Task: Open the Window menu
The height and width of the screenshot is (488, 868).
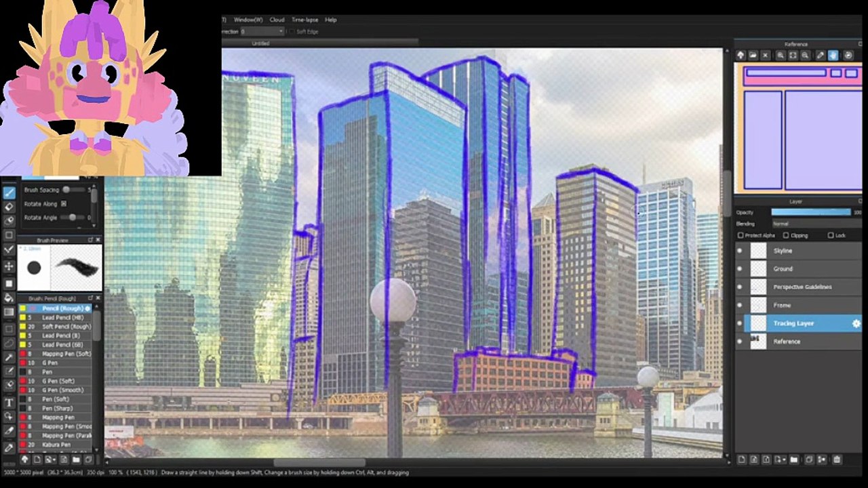Action: click(x=248, y=20)
